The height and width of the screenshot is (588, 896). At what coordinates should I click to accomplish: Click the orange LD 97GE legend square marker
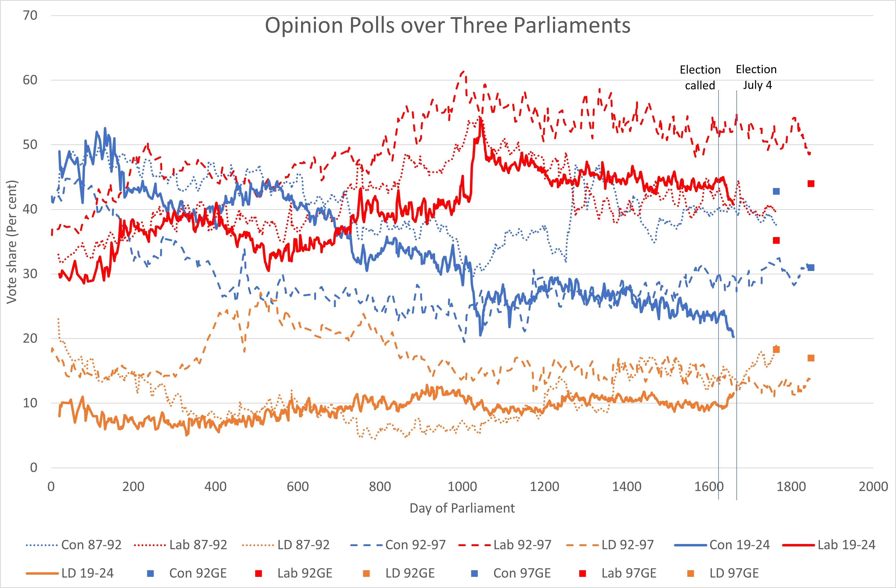click(690, 573)
